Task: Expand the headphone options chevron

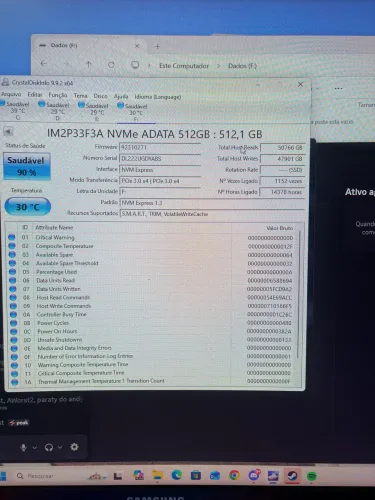Action: point(60,447)
